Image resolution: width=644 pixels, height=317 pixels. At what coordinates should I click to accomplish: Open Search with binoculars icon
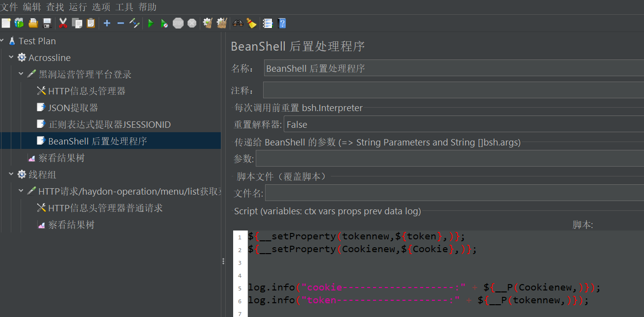coord(238,23)
